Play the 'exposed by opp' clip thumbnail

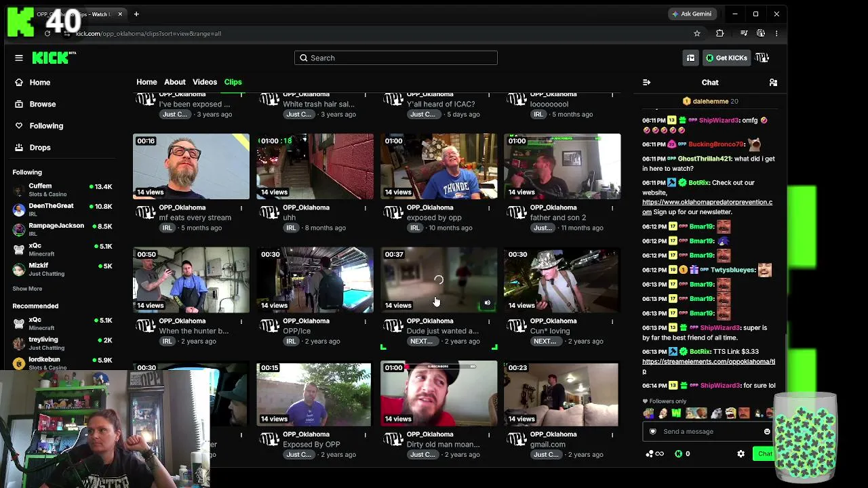[x=439, y=166]
